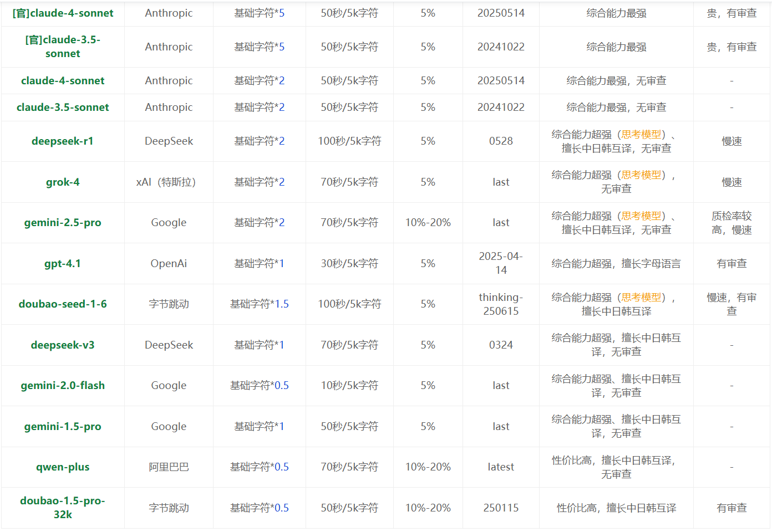Click 贵，有审查 in the [官]claude-4-sonnet row
The image size is (772, 532).
pyautogui.click(x=732, y=13)
